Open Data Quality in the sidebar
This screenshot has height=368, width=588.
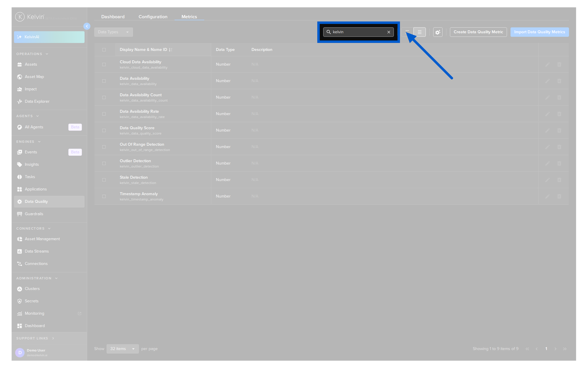tap(49, 202)
